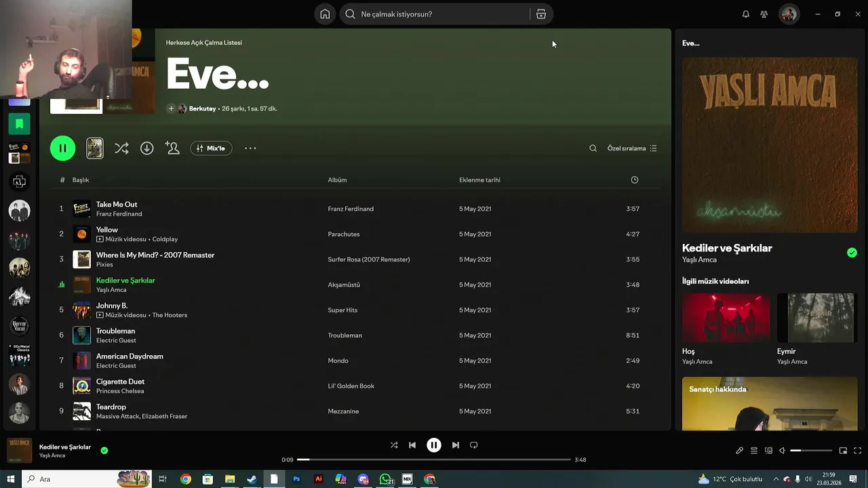
Task: Sort by Eklenme tarihi column header
Action: click(479, 180)
